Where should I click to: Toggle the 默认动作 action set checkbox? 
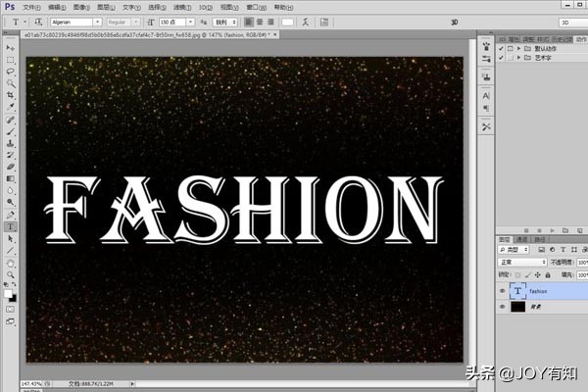point(501,47)
